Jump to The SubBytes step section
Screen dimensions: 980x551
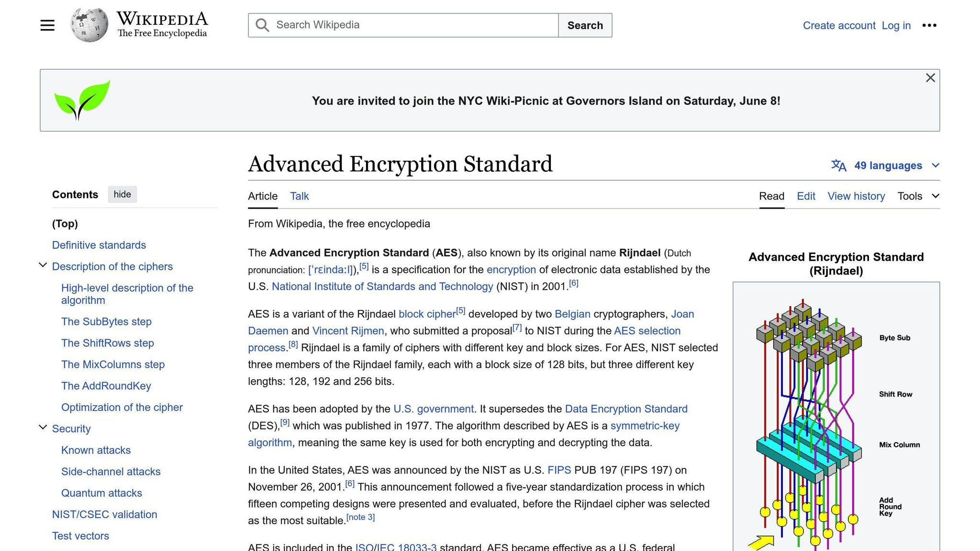(x=106, y=321)
